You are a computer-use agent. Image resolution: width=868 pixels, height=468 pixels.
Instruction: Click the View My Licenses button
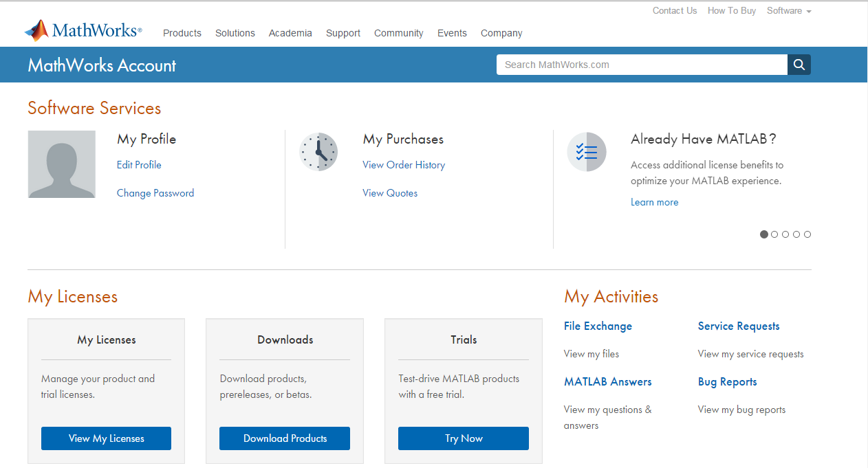point(107,438)
